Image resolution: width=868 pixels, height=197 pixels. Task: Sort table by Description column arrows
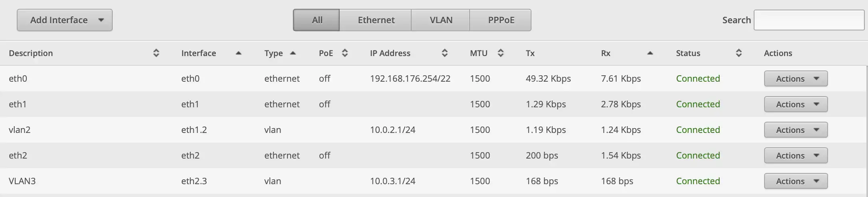[x=156, y=53]
